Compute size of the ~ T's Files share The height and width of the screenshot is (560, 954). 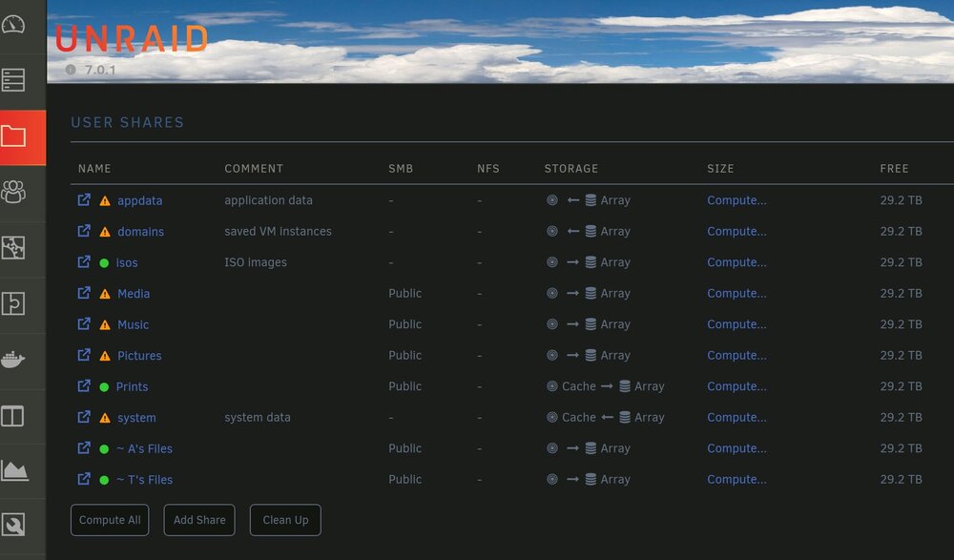(736, 480)
